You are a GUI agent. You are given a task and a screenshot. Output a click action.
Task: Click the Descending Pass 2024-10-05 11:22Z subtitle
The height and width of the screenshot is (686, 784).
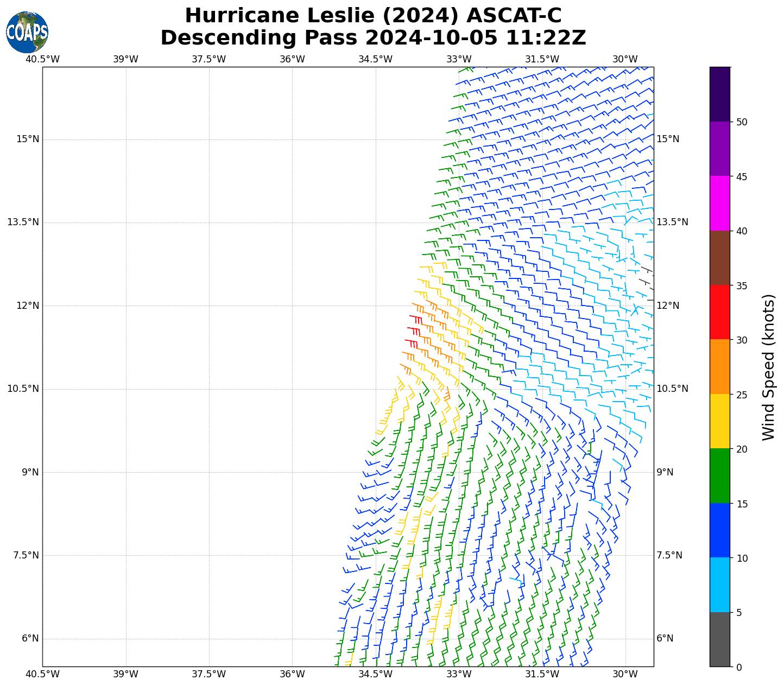tap(373, 38)
